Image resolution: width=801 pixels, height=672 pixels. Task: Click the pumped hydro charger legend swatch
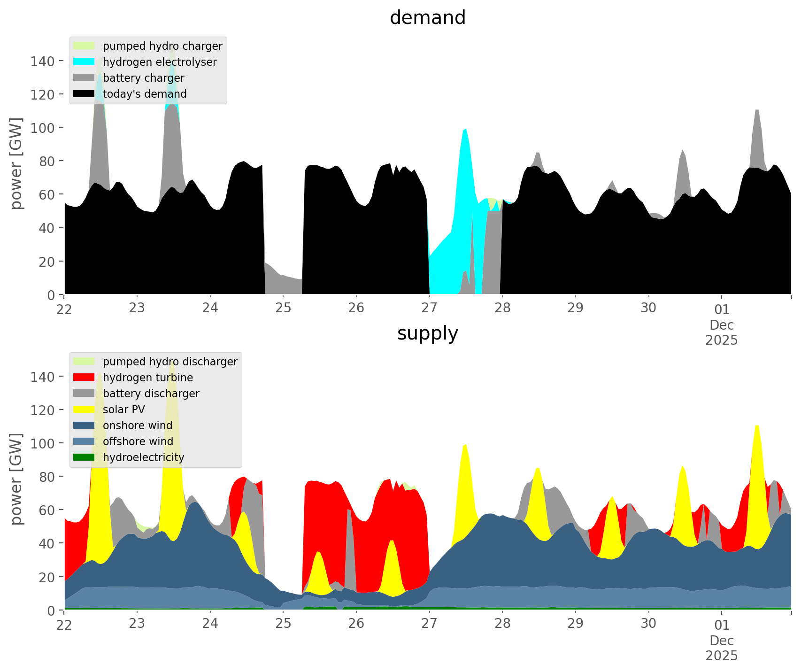(84, 46)
